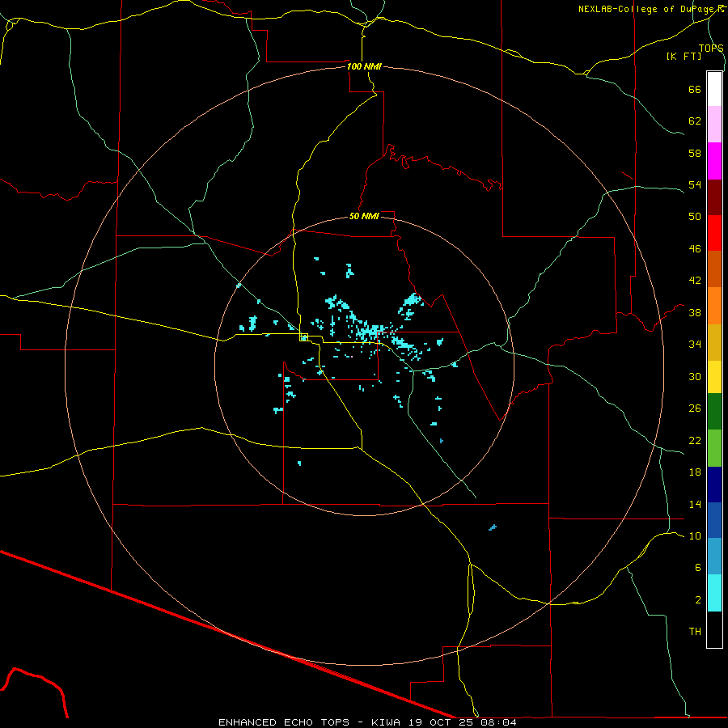
Task: Click the legend value 50
Action: click(x=695, y=216)
